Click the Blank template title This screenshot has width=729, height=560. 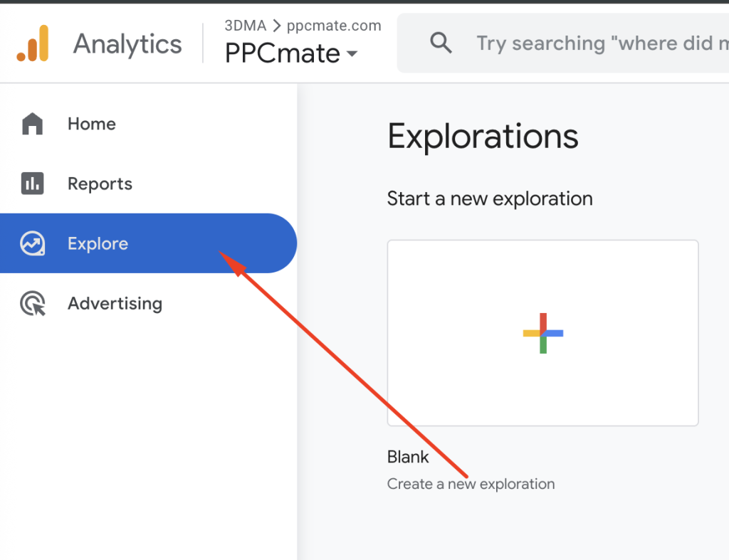408,456
